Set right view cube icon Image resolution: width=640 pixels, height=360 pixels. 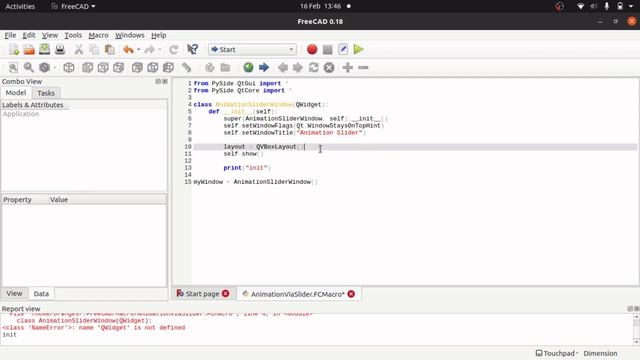(118, 67)
